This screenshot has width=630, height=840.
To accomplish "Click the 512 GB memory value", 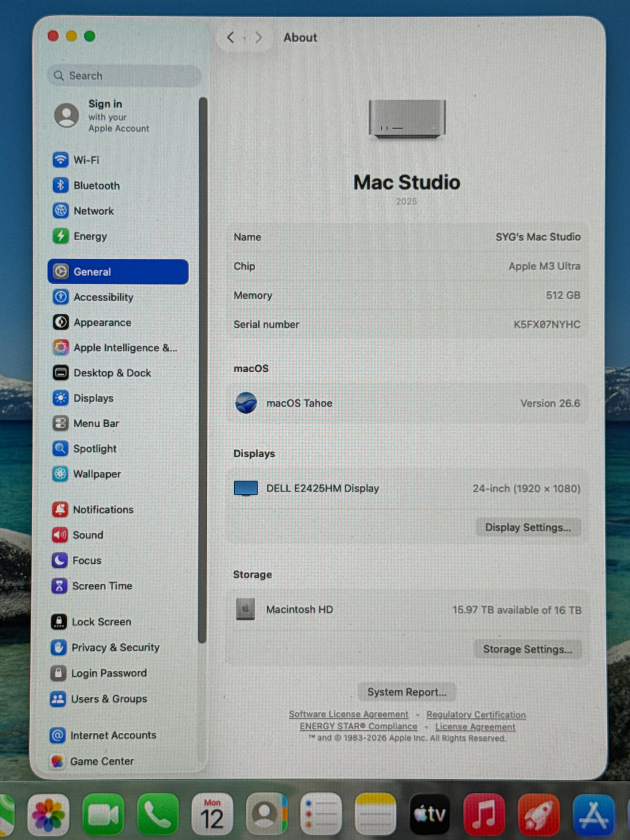I will pos(563,295).
